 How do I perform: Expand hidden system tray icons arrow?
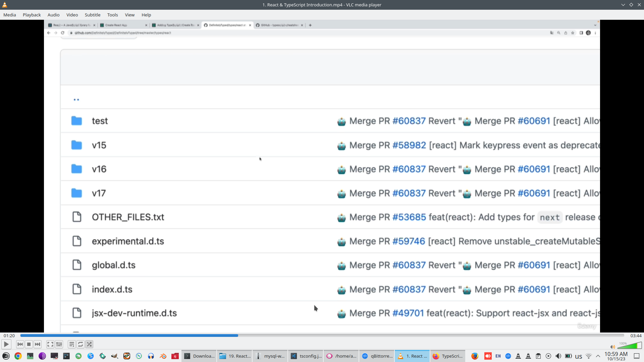point(598,356)
